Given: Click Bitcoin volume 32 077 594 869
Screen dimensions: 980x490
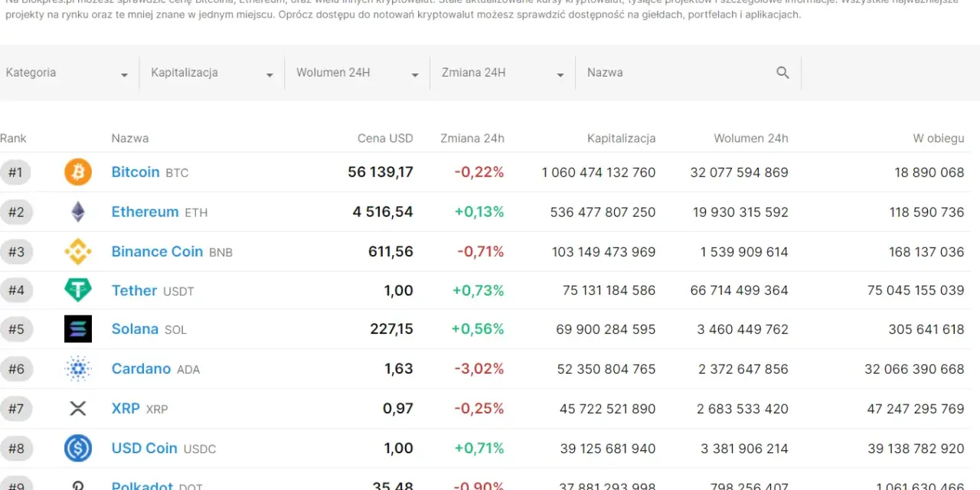Looking at the screenshot, I should tap(740, 172).
